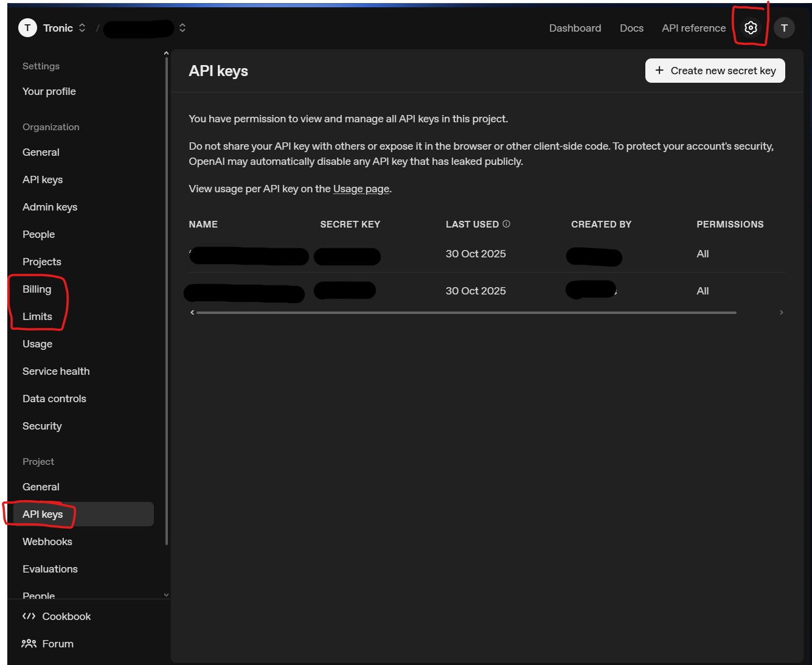The image size is (812, 665).
Task: Open settings via the gear icon
Action: (x=751, y=28)
